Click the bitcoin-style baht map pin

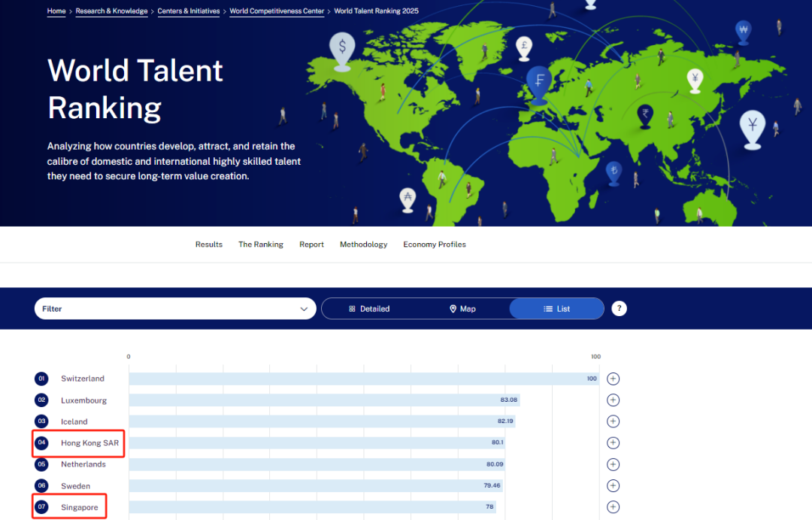pos(614,171)
